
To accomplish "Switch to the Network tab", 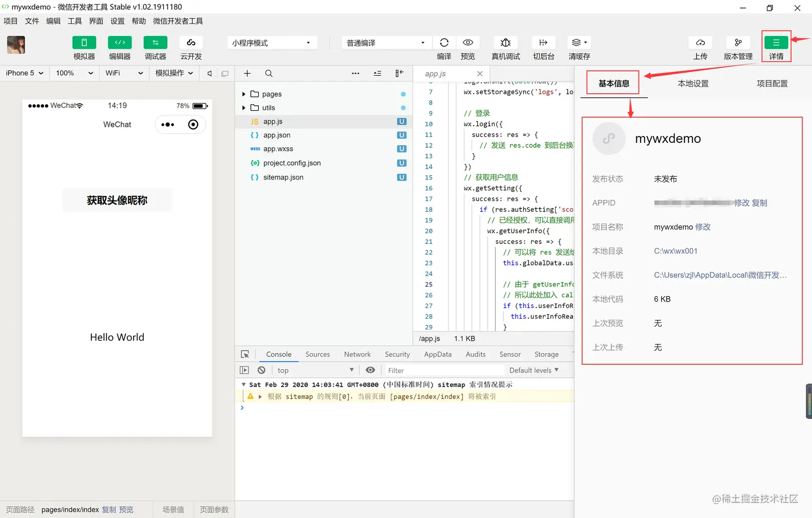I will pyautogui.click(x=357, y=354).
